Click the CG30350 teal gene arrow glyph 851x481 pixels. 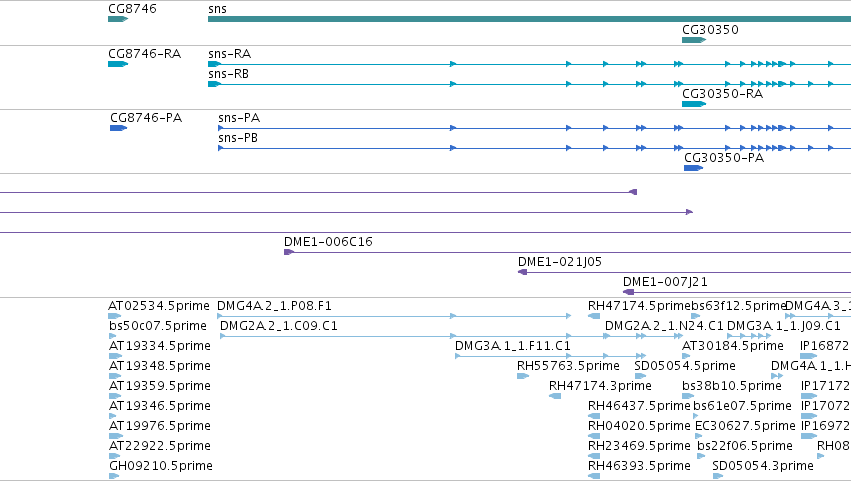point(694,40)
